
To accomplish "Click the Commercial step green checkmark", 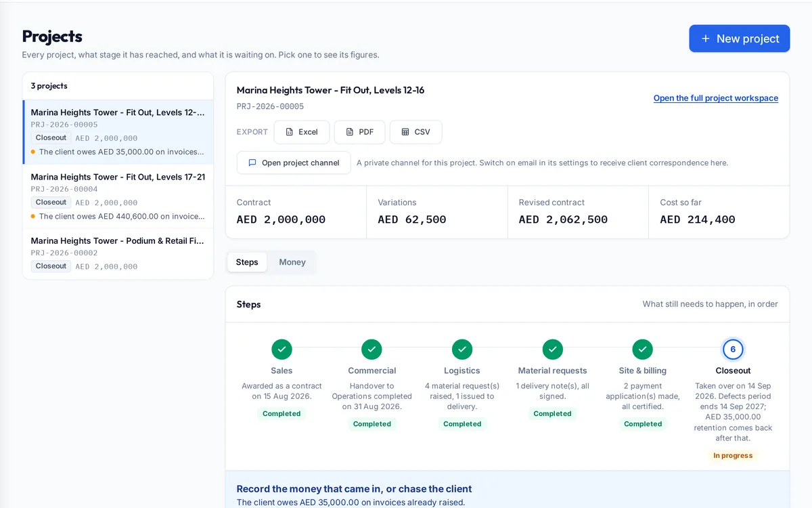I will [x=371, y=350].
